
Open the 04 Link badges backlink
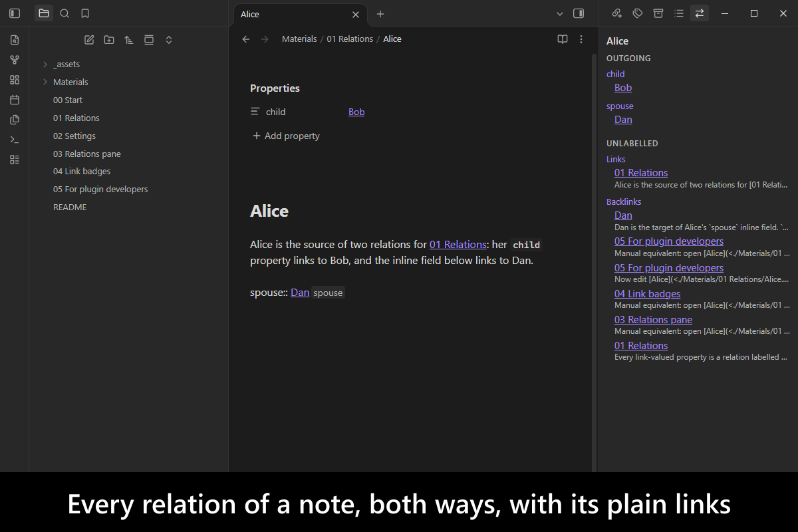click(x=647, y=294)
